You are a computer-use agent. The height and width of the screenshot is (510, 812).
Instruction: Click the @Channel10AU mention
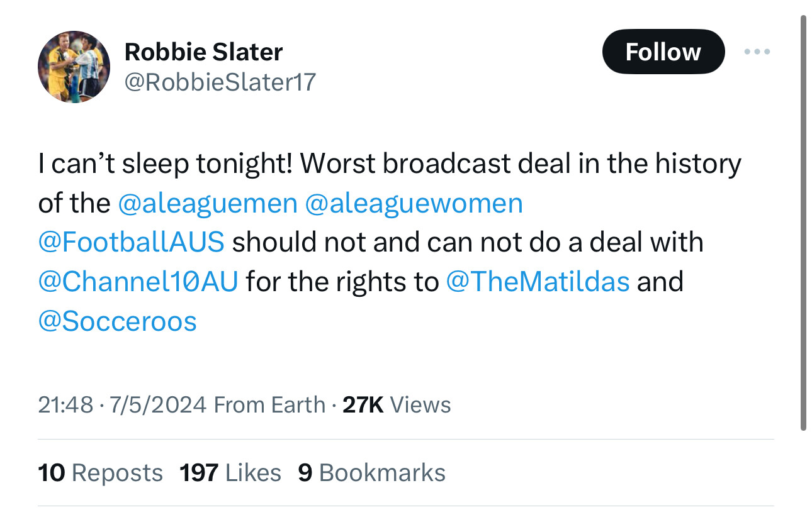pos(138,282)
